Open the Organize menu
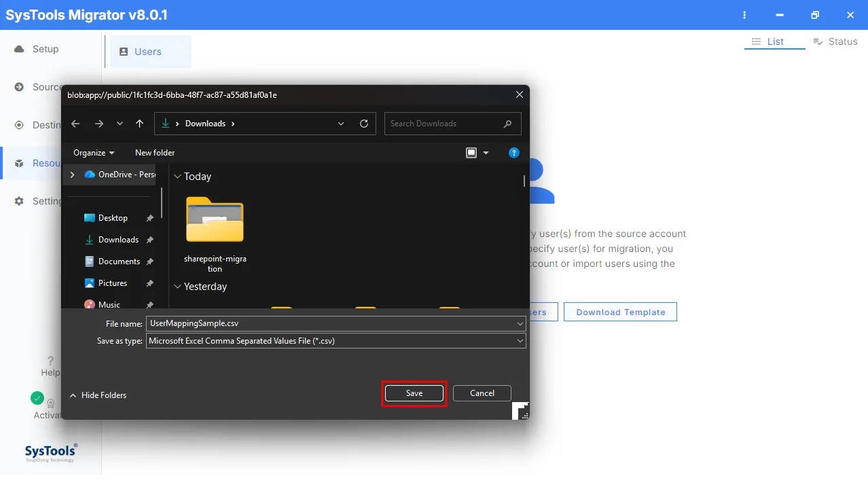The image size is (868, 487). 94,153
